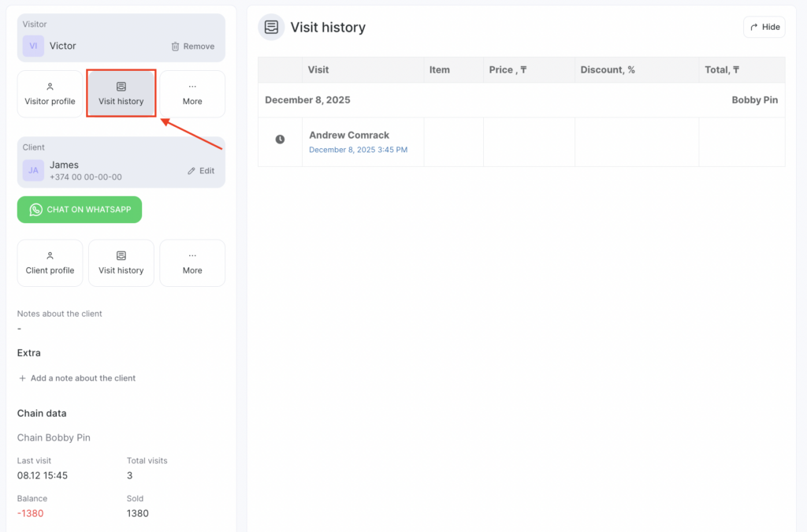
Task: Click the Discount, % column header
Action: point(608,70)
